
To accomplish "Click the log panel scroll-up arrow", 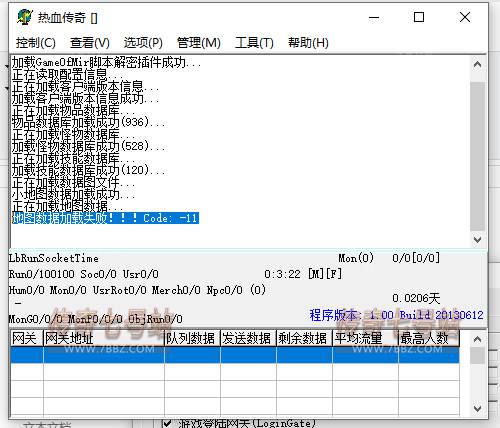I will [x=477, y=64].
